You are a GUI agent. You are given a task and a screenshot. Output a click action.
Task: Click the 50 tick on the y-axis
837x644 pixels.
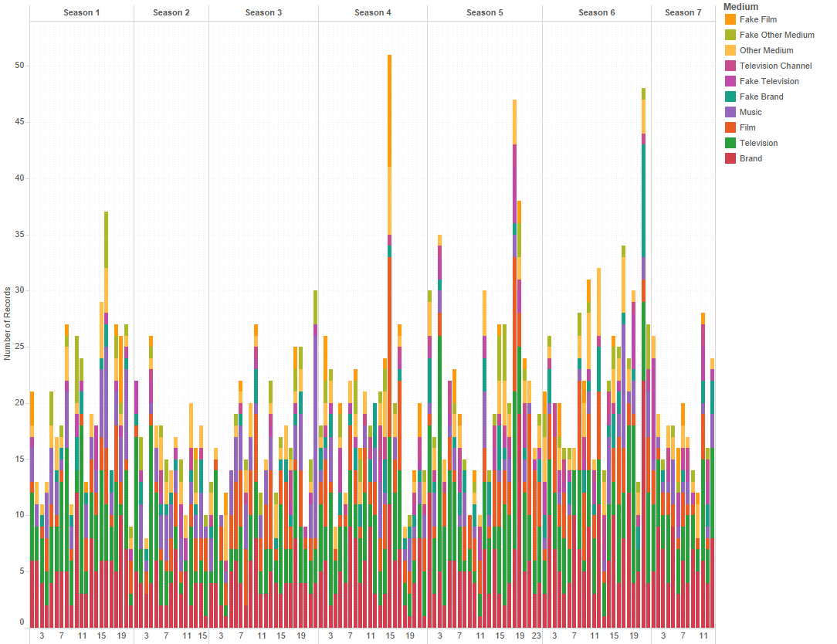(x=20, y=65)
